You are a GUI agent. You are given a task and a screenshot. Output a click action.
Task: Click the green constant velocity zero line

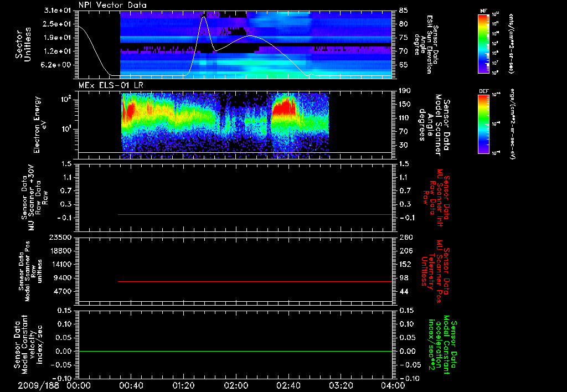[235, 351]
